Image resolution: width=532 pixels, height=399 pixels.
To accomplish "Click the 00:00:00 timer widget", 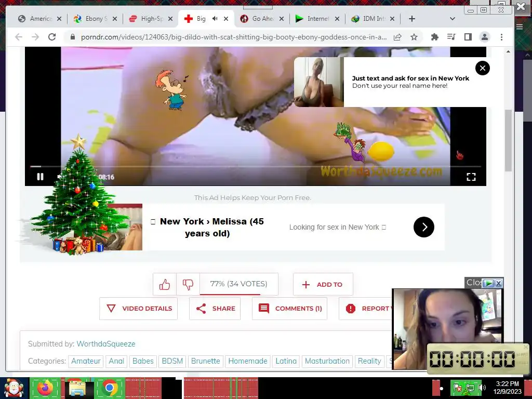I will point(477,358).
